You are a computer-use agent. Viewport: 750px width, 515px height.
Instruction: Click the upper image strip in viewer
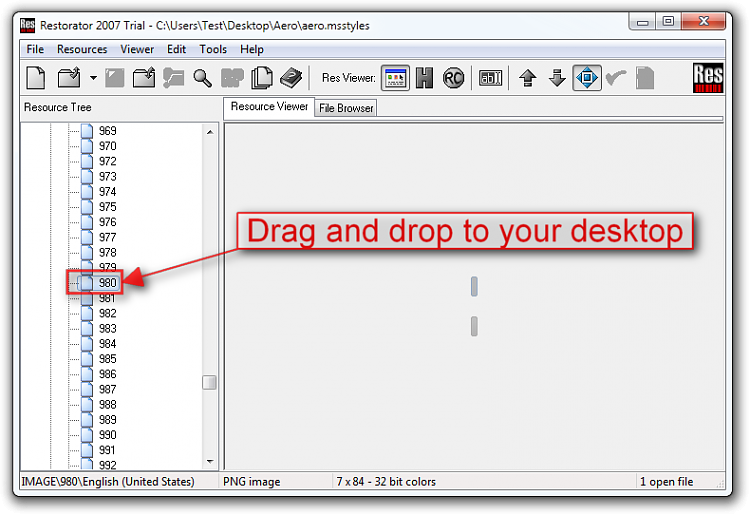(474, 286)
